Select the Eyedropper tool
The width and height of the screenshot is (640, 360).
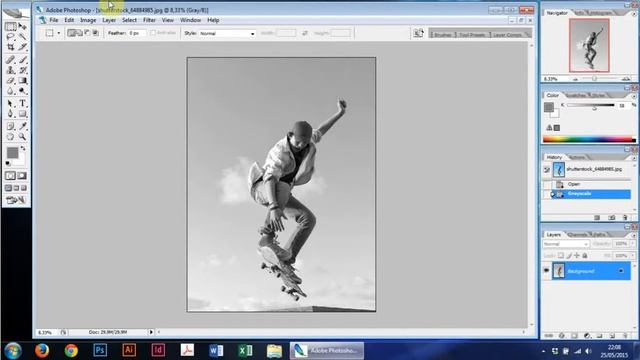22,127
